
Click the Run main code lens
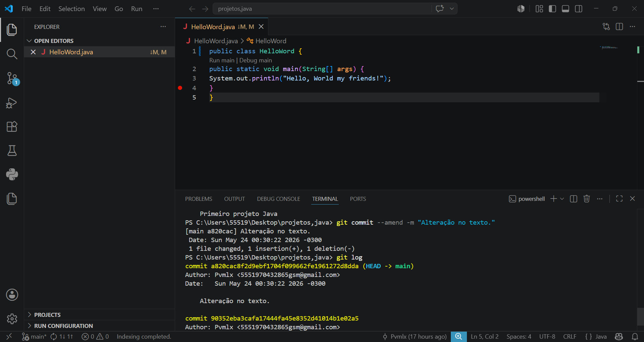tap(222, 60)
